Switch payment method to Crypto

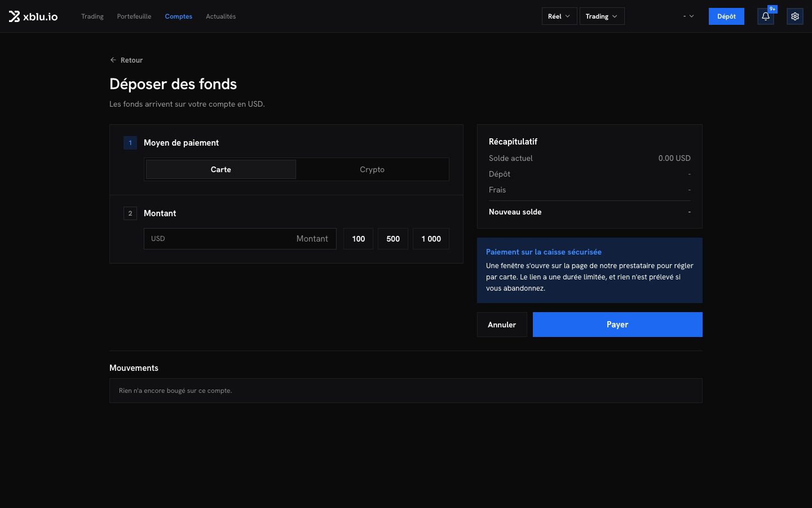[x=372, y=169]
